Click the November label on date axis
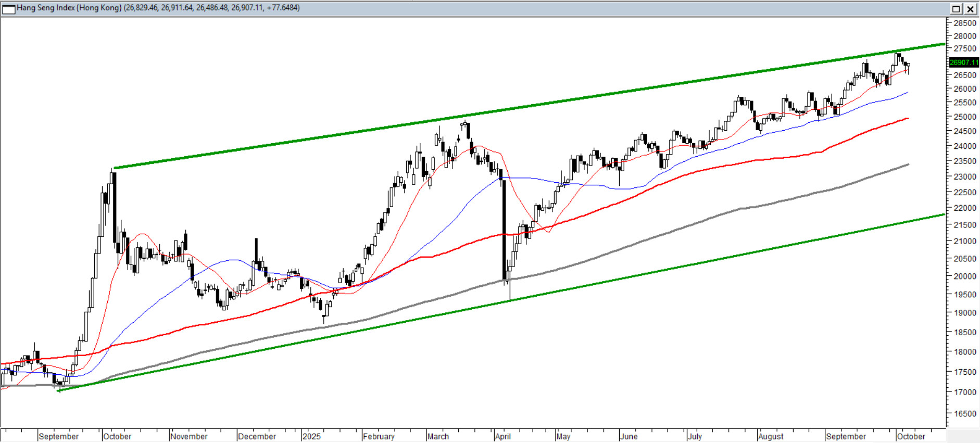The image size is (980, 443). pyautogui.click(x=189, y=436)
